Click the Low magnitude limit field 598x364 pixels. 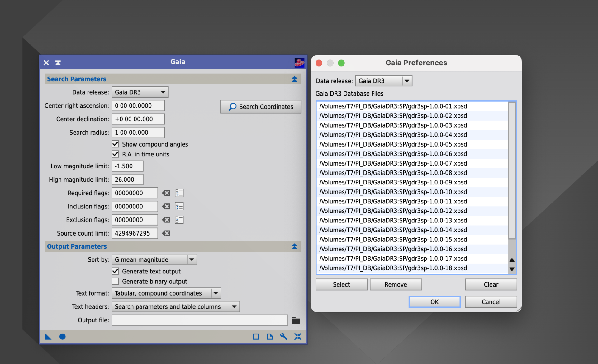coord(127,166)
